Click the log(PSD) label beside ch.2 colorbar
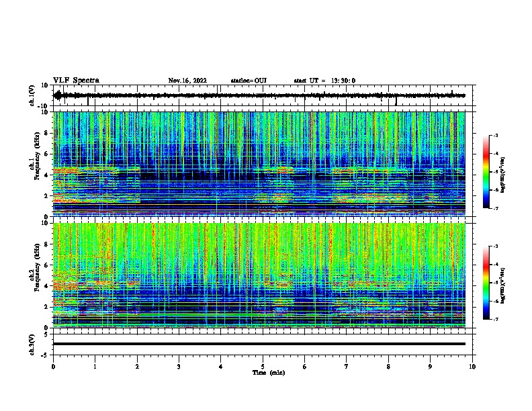This screenshot has width=532, height=411. (503, 285)
